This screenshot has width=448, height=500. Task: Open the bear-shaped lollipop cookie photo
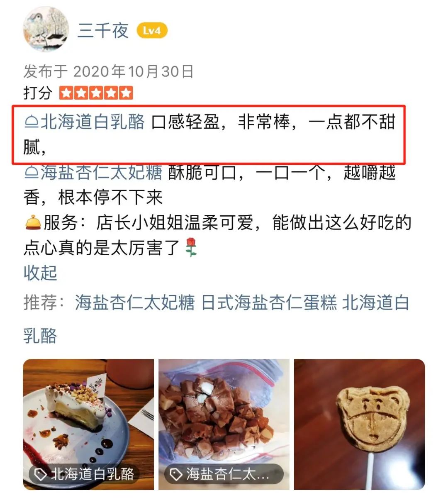click(x=360, y=424)
